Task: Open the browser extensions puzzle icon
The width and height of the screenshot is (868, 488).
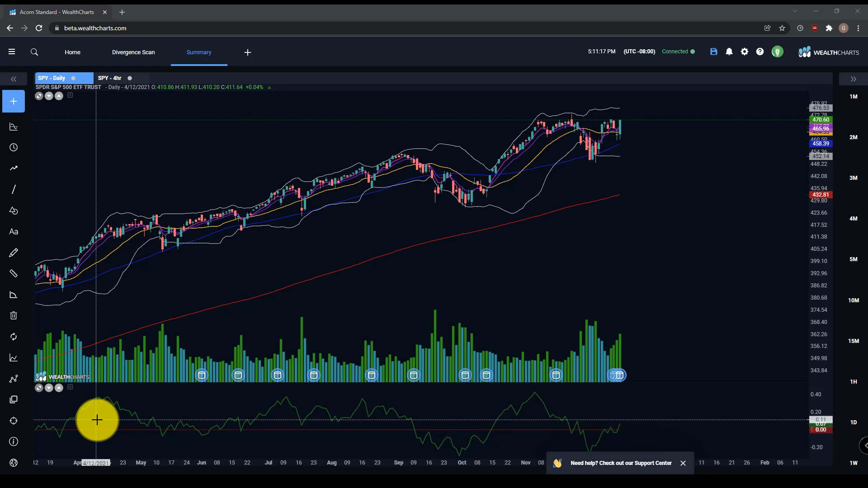Action: [829, 28]
